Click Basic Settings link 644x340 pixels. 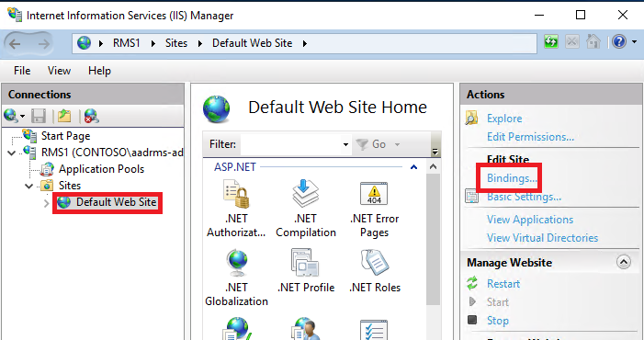pos(524,197)
